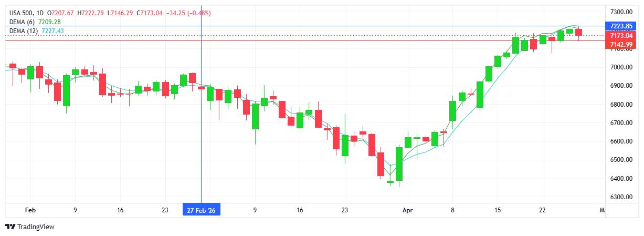Click the TradingView text link
644x236 pixels.
[x=36, y=227]
